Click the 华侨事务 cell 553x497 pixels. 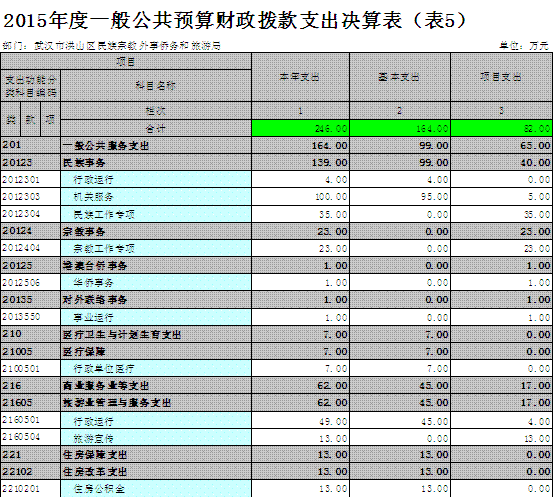156,283
